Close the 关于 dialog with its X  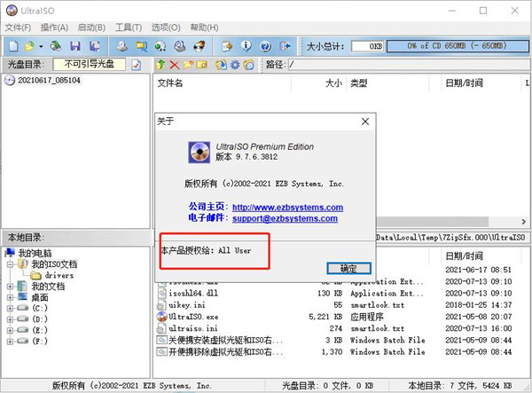pyautogui.click(x=365, y=122)
